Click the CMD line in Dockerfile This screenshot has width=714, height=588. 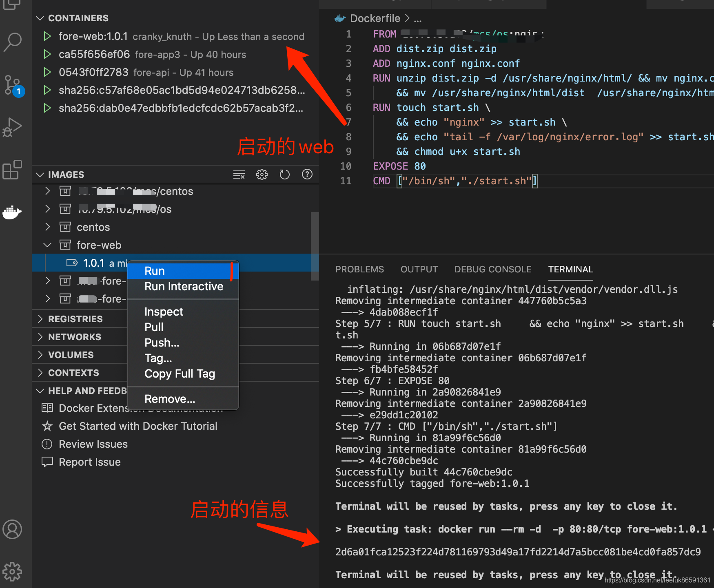455,181
